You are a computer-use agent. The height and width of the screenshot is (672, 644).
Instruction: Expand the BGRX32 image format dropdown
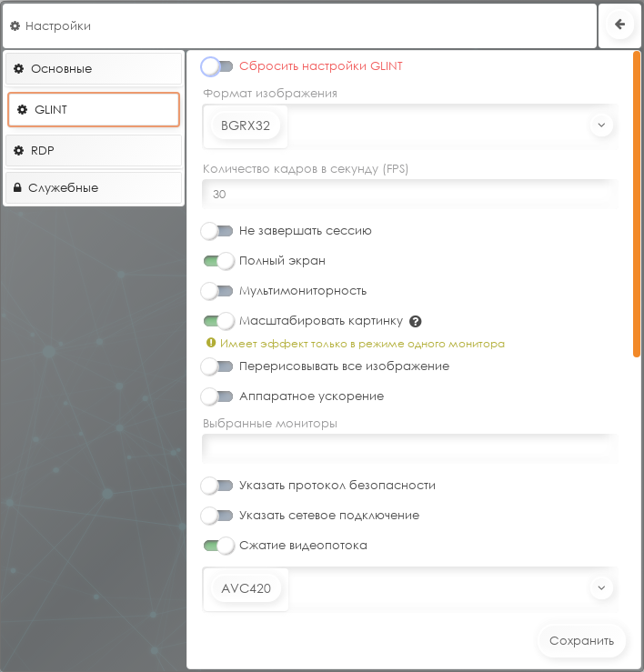pos(600,125)
